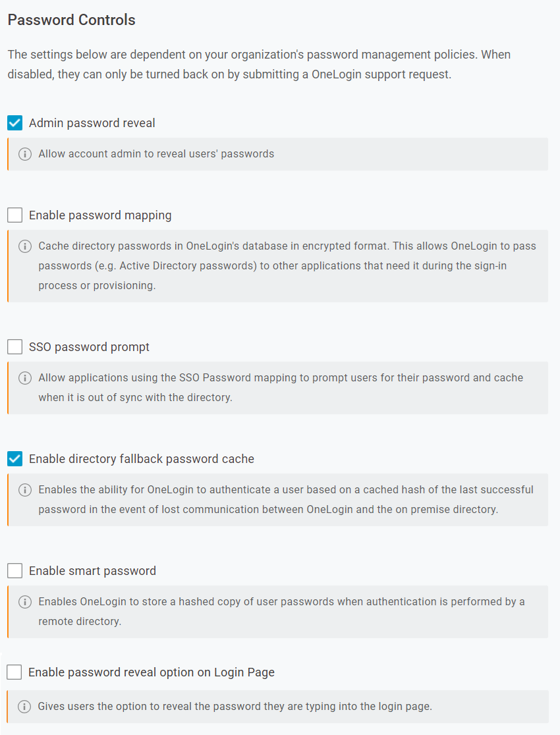Check the SSO password prompt box

(x=15, y=347)
